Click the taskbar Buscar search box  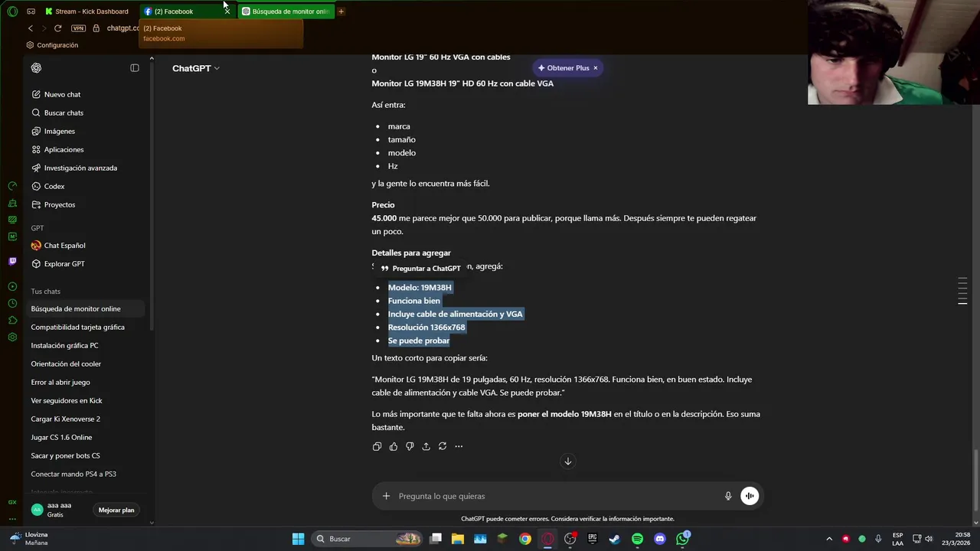[x=367, y=539]
